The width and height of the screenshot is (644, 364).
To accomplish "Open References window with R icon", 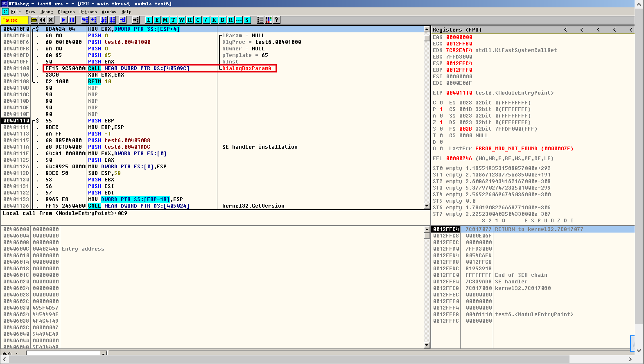I will [x=230, y=20].
